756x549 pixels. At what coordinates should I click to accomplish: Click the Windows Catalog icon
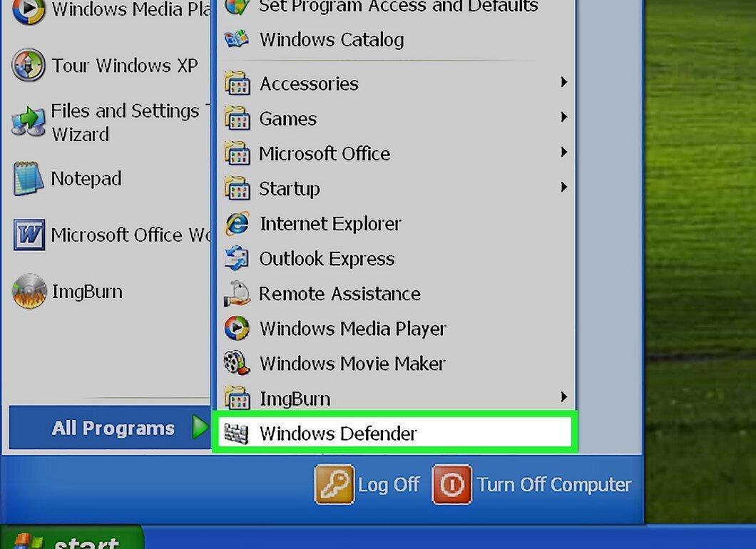237,39
